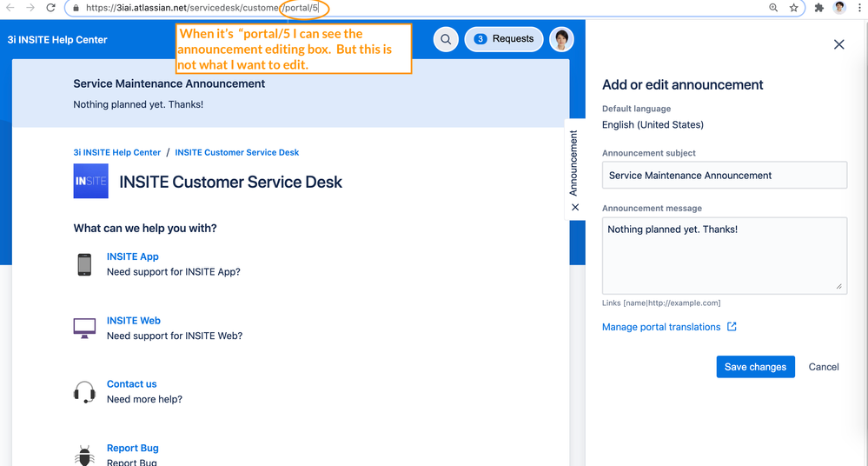The height and width of the screenshot is (466, 868).
Task: Open the INSITE Customer Service Desk breadcrumb
Action: (237, 152)
